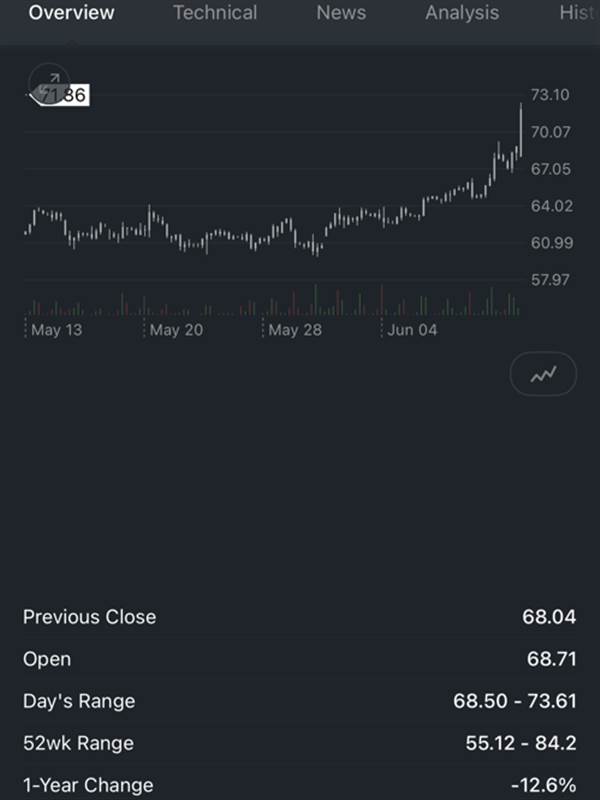Tap the 52wk Range row
600x800 pixels.
(299, 743)
